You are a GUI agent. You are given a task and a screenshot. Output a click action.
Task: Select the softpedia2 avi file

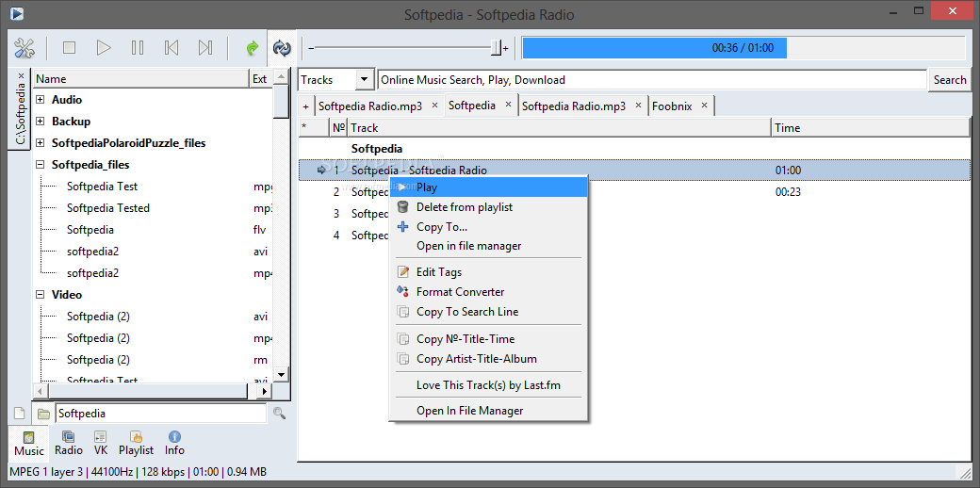(x=92, y=252)
